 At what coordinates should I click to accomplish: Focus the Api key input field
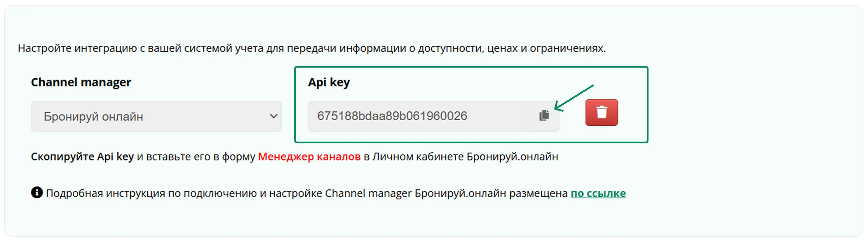[x=418, y=116]
